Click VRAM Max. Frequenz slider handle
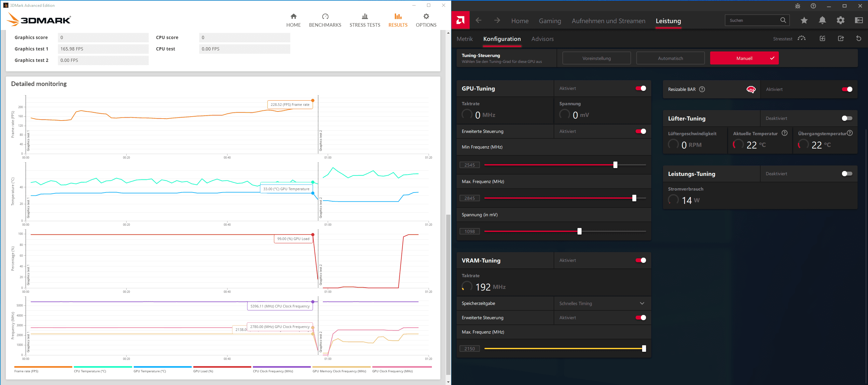The height and width of the screenshot is (385, 868). [643, 349]
